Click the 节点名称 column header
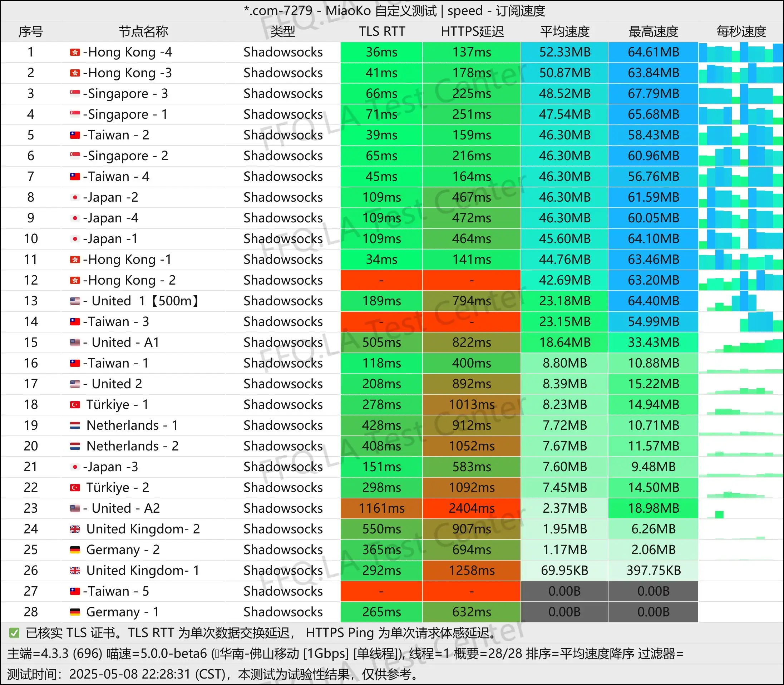 click(x=143, y=31)
